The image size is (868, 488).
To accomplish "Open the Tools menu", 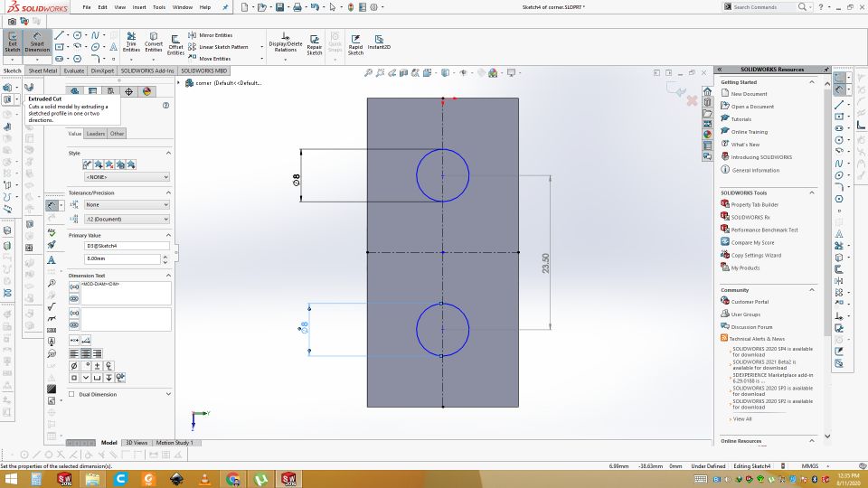I will 159,7.
